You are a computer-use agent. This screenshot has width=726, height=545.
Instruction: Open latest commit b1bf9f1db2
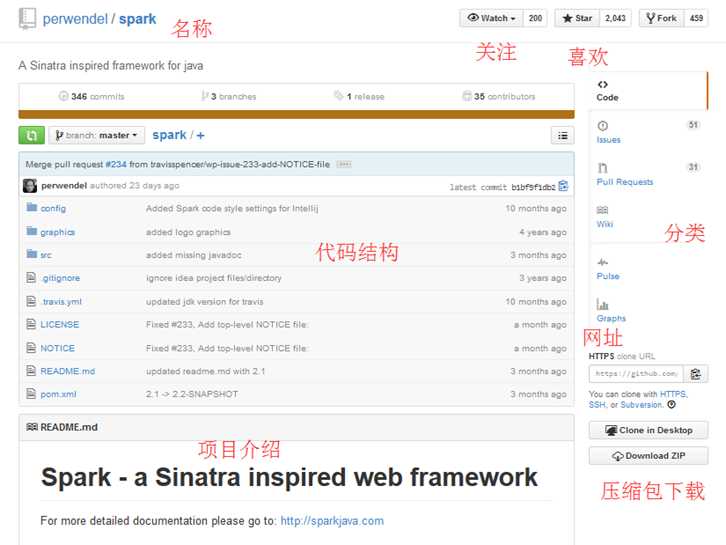(533, 187)
